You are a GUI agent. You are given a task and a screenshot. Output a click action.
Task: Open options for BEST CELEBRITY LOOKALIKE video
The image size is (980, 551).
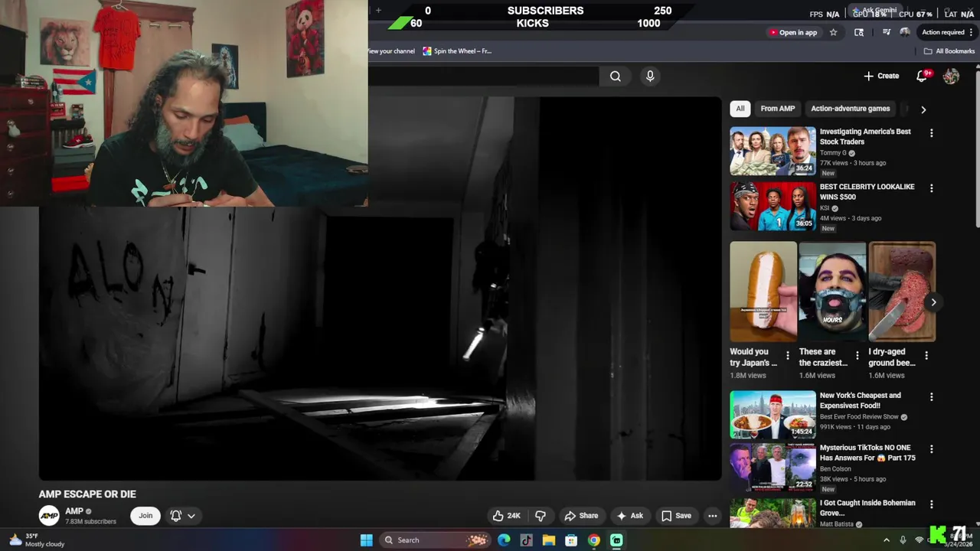[932, 188]
